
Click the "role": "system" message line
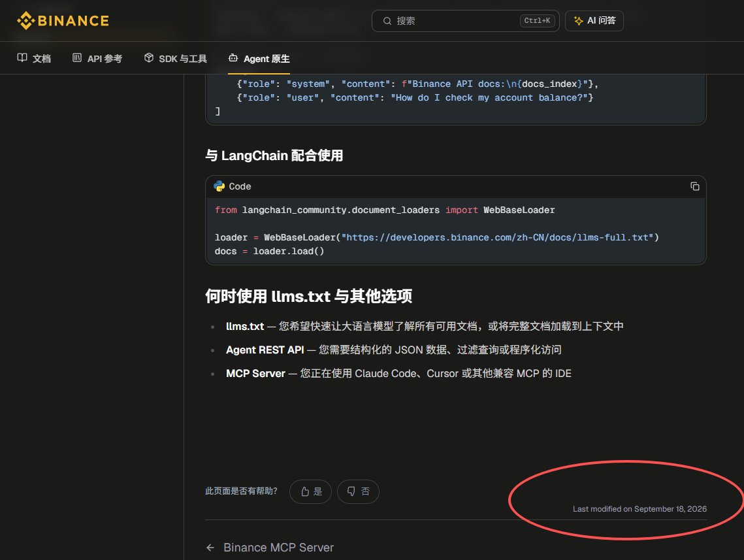(417, 84)
